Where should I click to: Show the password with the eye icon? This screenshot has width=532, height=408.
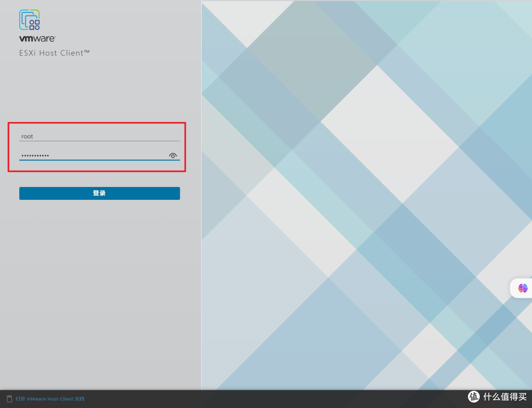point(173,156)
